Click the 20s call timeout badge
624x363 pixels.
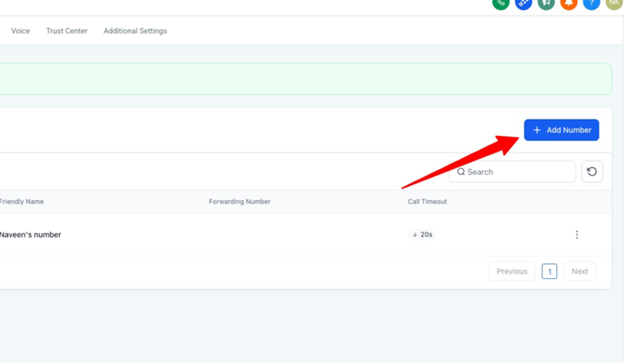422,234
